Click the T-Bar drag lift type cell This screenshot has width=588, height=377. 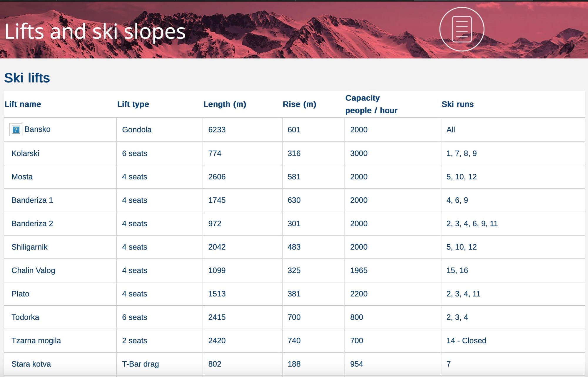pyautogui.click(x=141, y=364)
